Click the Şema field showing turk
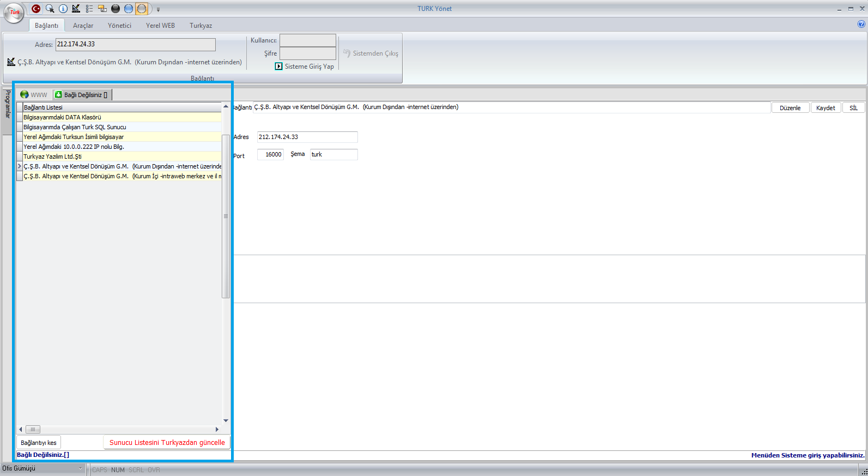 coord(333,154)
